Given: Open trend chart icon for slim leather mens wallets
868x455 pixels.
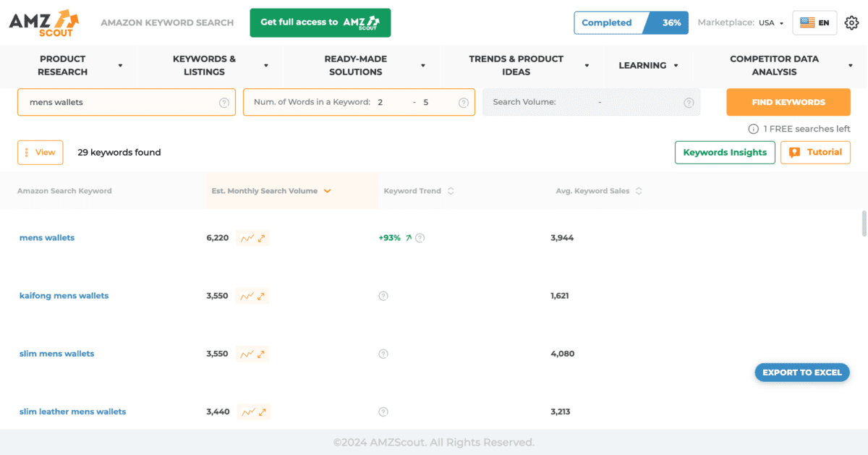Looking at the screenshot, I should click(247, 412).
